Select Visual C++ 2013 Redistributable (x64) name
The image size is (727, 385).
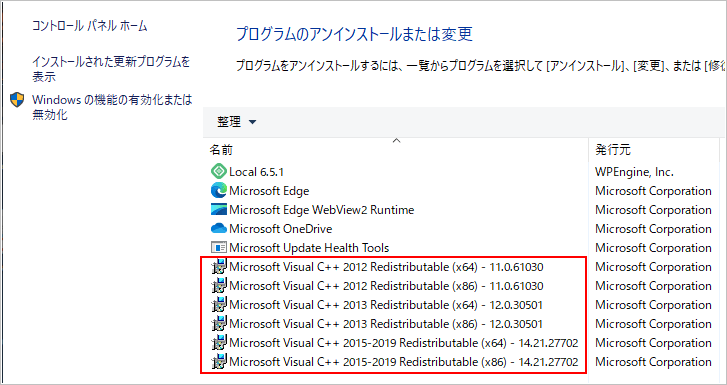pyautogui.click(x=386, y=305)
